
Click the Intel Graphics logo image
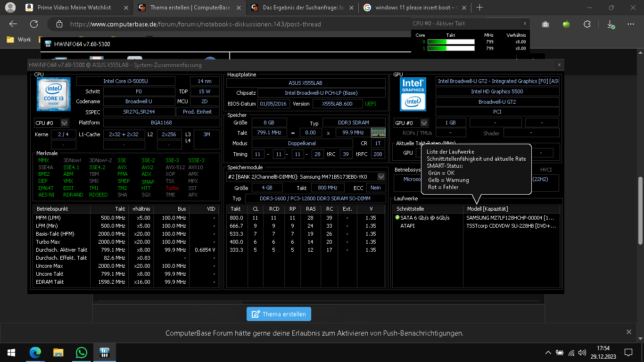point(413,94)
